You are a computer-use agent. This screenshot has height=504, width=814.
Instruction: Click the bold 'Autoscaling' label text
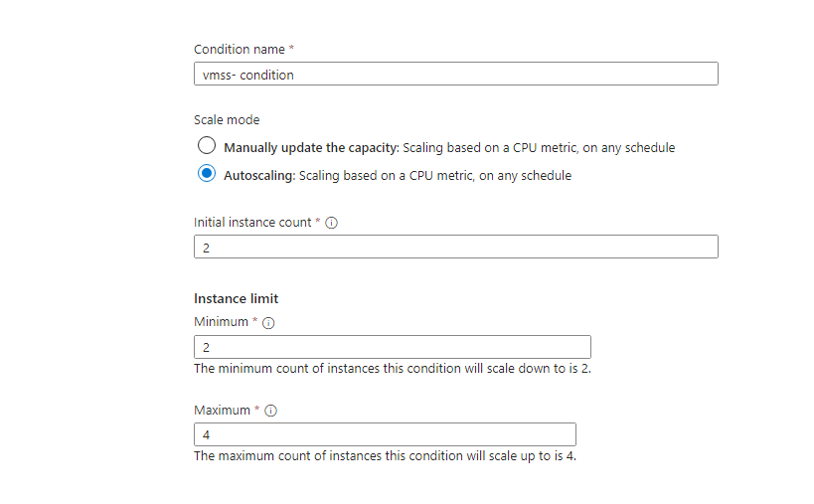point(258,176)
